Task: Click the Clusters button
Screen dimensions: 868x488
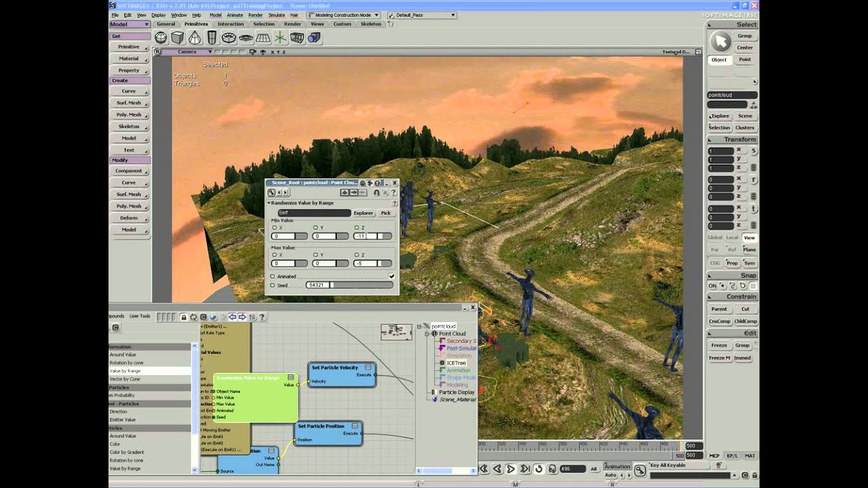Action: [745, 127]
